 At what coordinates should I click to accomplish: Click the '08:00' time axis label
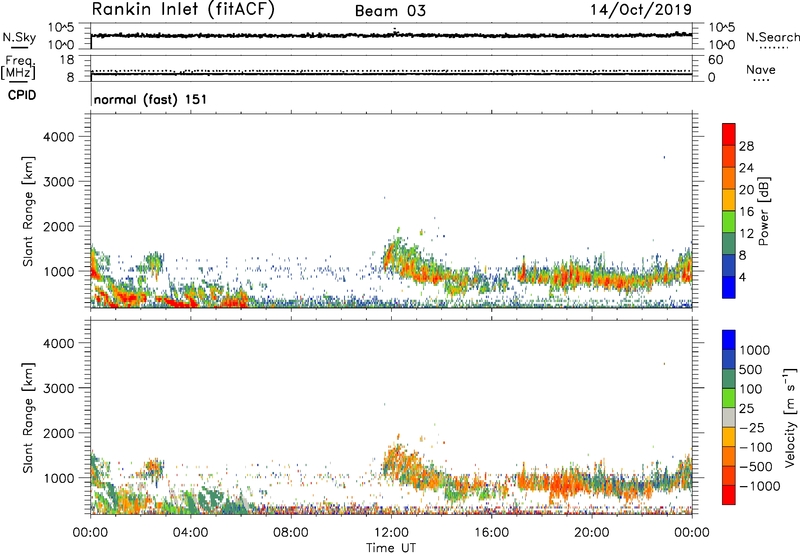(290, 533)
